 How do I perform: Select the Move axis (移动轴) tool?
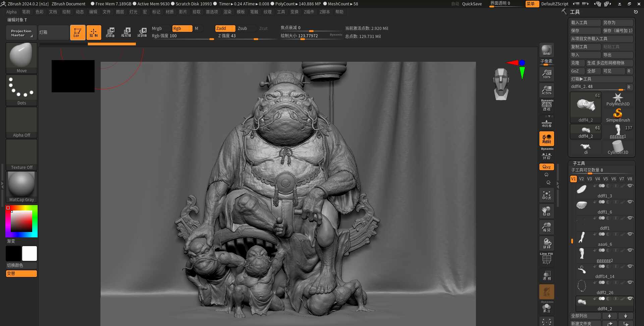(110, 33)
